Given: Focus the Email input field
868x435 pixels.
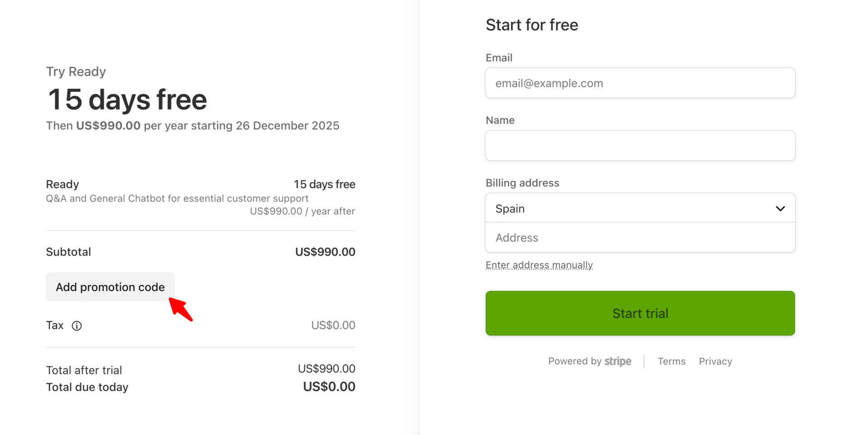Looking at the screenshot, I should 640,83.
